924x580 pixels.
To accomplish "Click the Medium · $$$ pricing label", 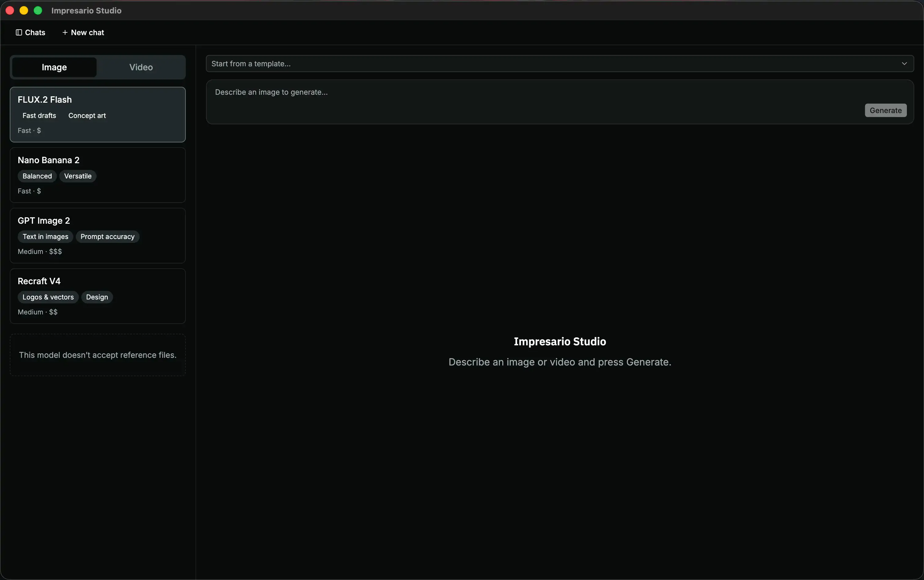I will [40, 251].
